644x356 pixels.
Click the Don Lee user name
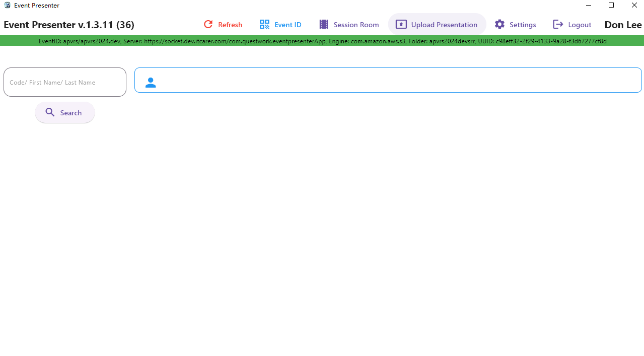click(x=623, y=25)
